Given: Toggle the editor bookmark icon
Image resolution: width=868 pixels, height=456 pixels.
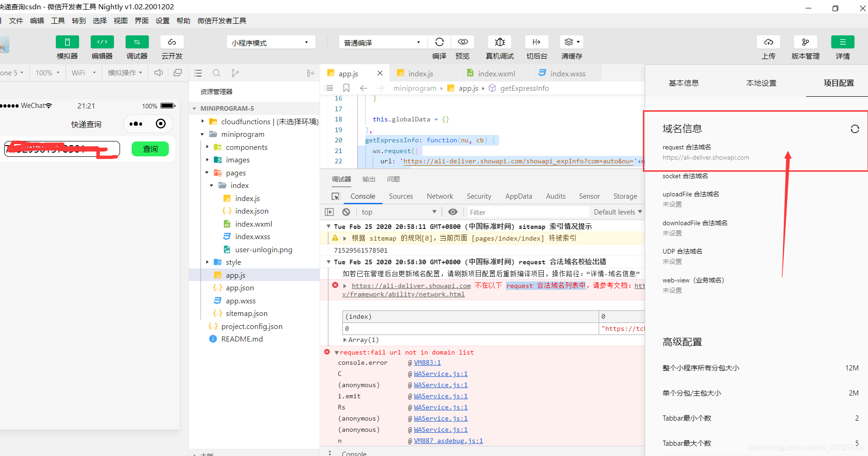Looking at the screenshot, I should point(346,88).
